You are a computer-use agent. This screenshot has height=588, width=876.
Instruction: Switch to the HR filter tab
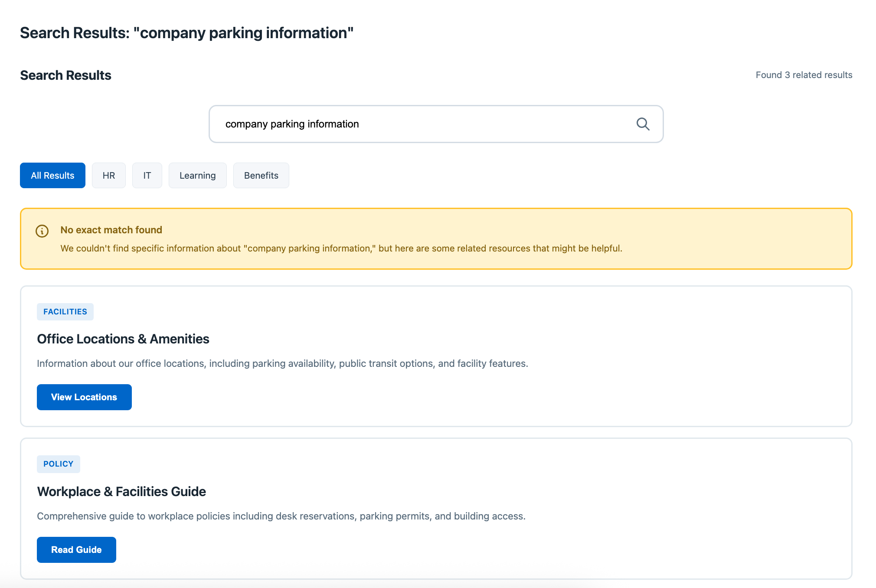pos(108,176)
